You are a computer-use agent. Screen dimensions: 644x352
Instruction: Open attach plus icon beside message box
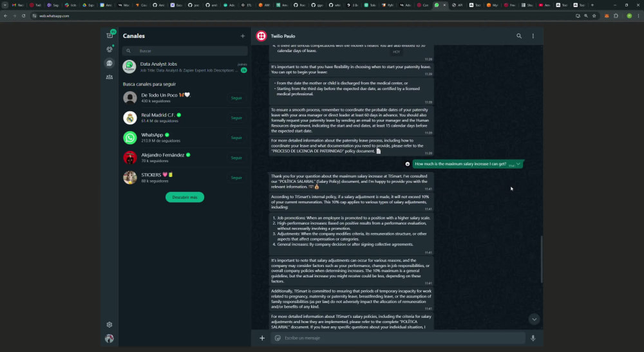262,338
